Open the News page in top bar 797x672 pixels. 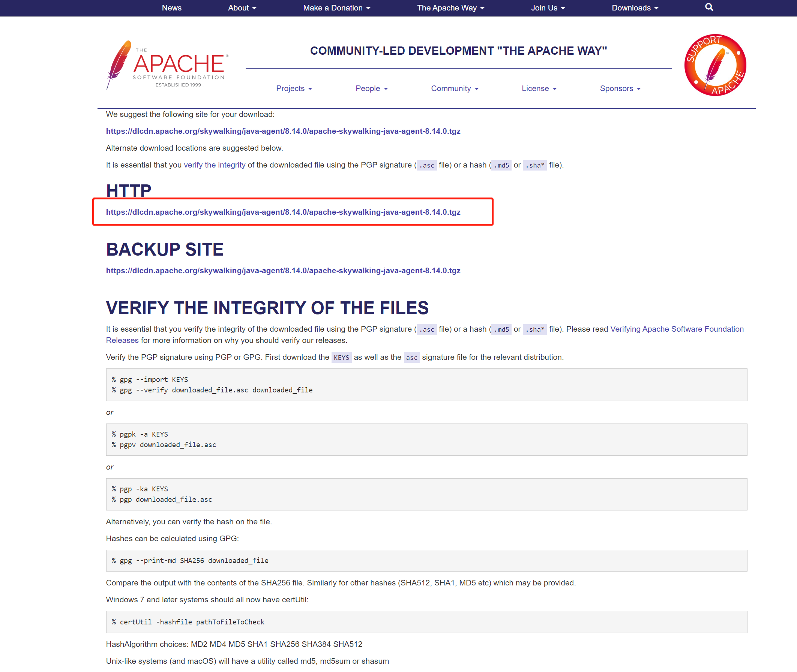(x=171, y=8)
